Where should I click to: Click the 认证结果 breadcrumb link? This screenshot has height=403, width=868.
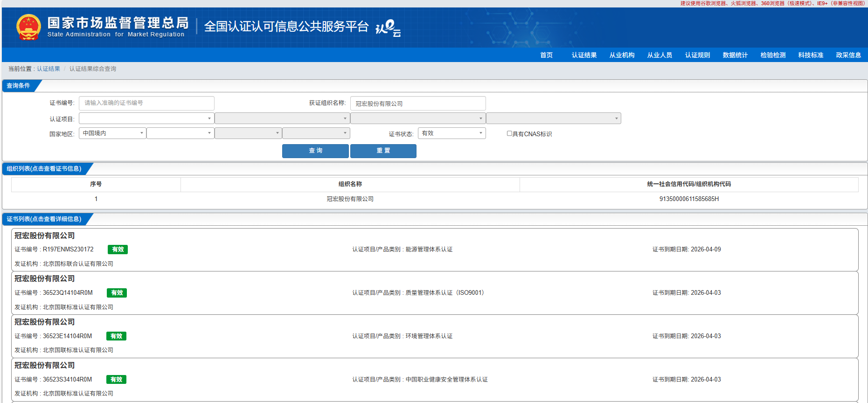pos(49,69)
